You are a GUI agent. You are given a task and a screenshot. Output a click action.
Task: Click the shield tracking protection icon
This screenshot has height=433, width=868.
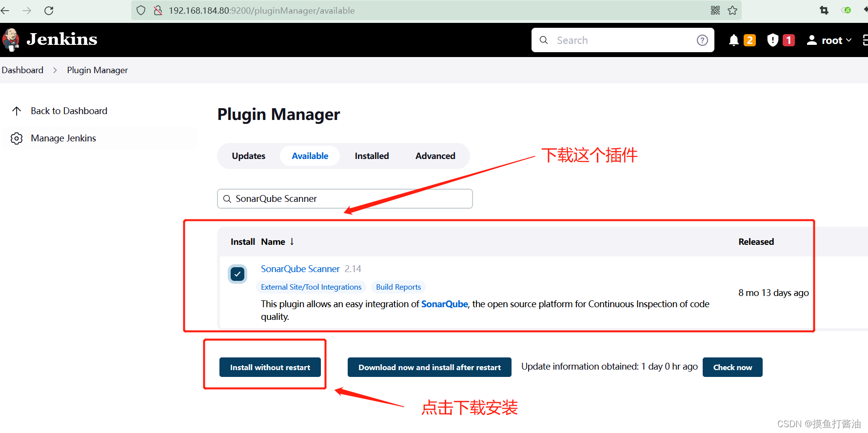click(x=141, y=10)
